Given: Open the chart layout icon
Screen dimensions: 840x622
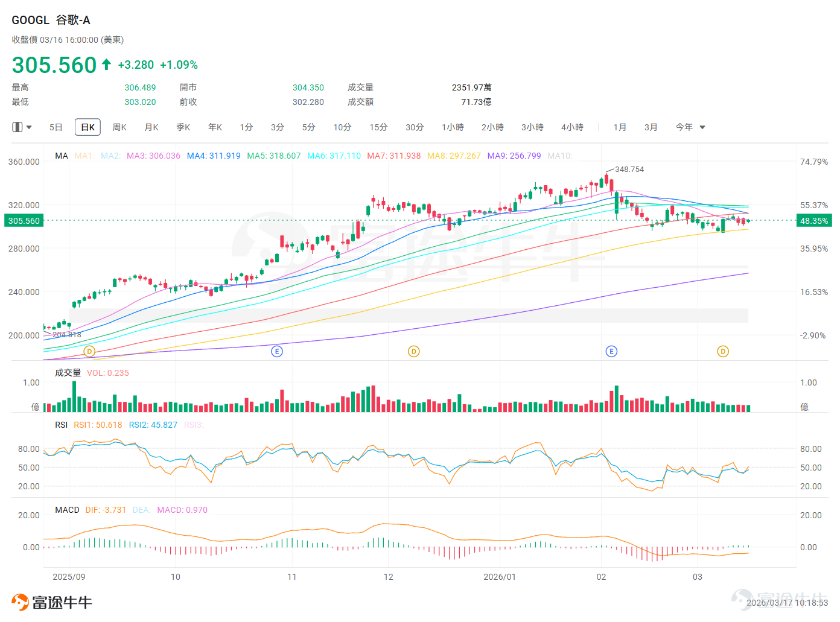Looking at the screenshot, I should click(17, 127).
